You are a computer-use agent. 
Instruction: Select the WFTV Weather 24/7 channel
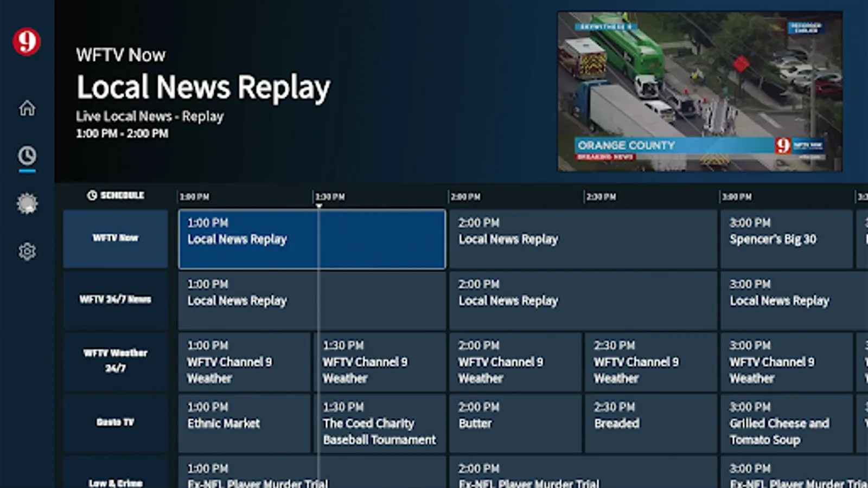click(116, 361)
